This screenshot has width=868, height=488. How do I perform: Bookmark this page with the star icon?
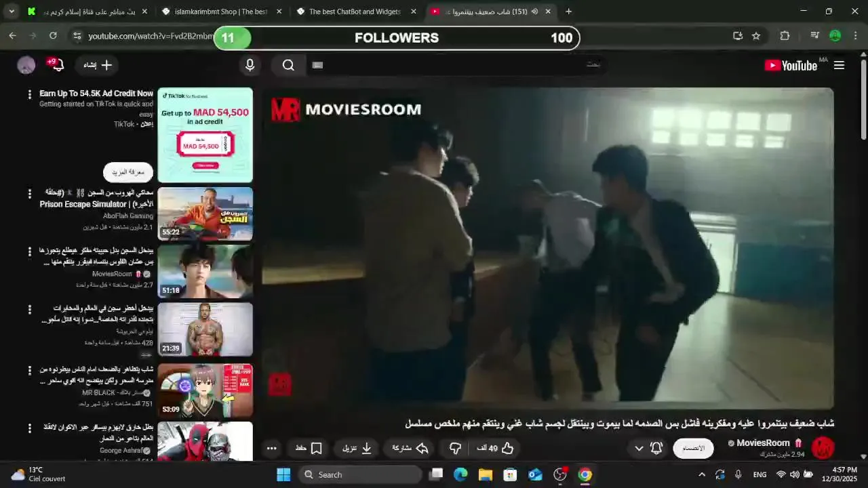click(x=756, y=36)
